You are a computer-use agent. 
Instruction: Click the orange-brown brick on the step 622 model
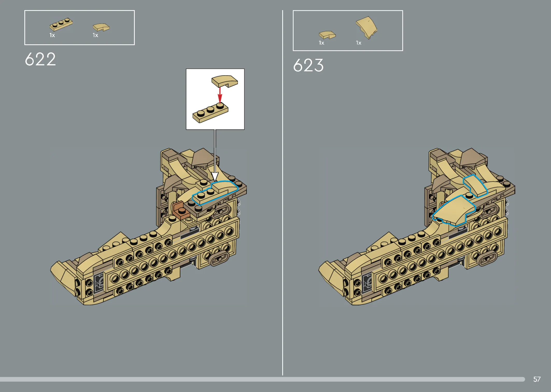(181, 210)
